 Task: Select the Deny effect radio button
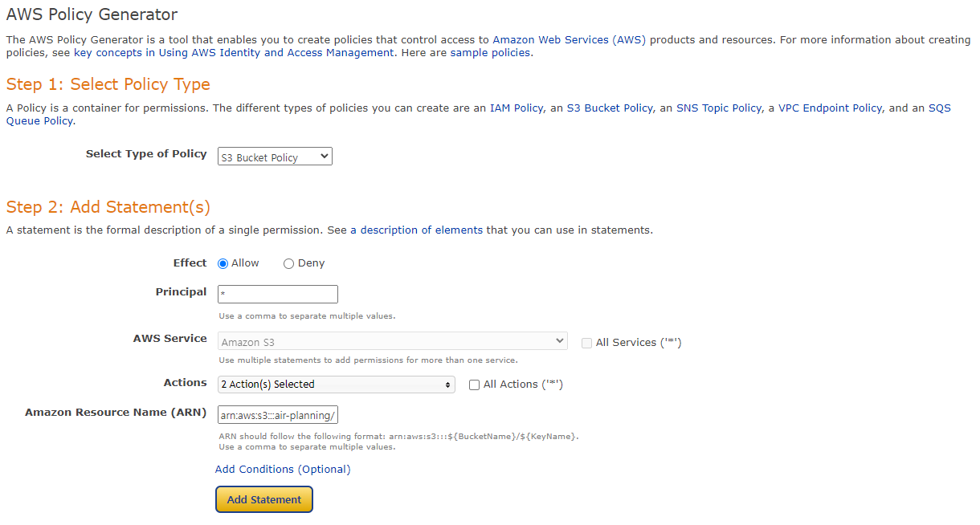pyautogui.click(x=288, y=263)
